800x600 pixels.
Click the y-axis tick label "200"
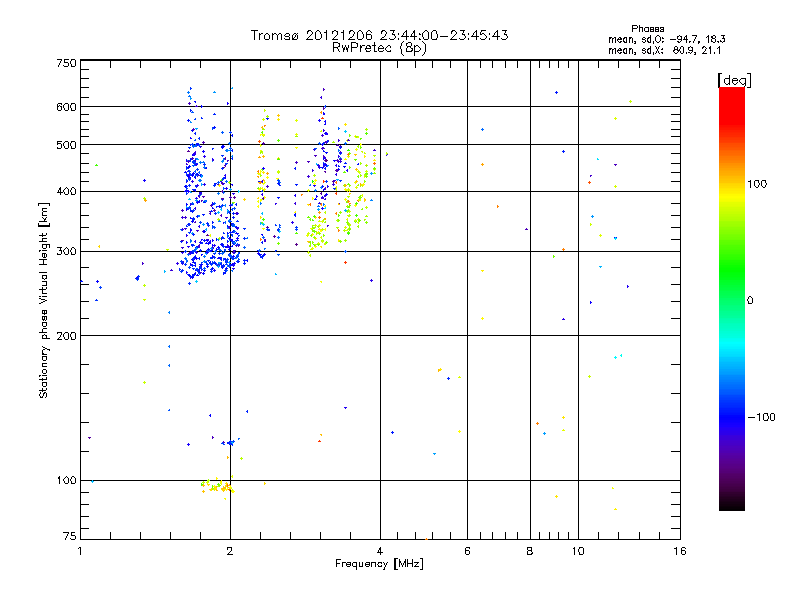tap(66, 336)
